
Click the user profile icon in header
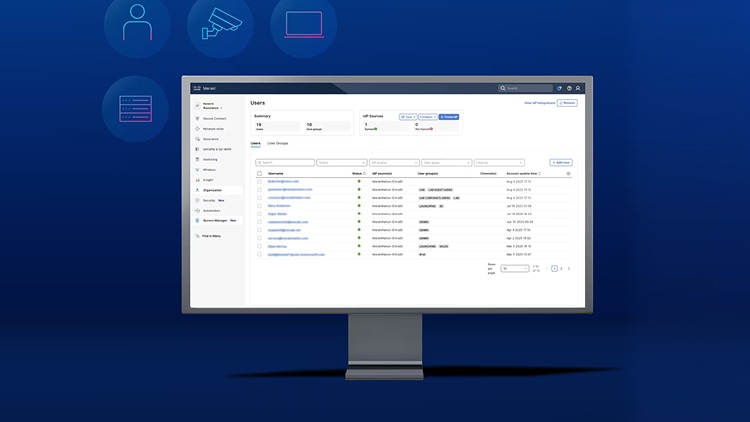(578, 88)
